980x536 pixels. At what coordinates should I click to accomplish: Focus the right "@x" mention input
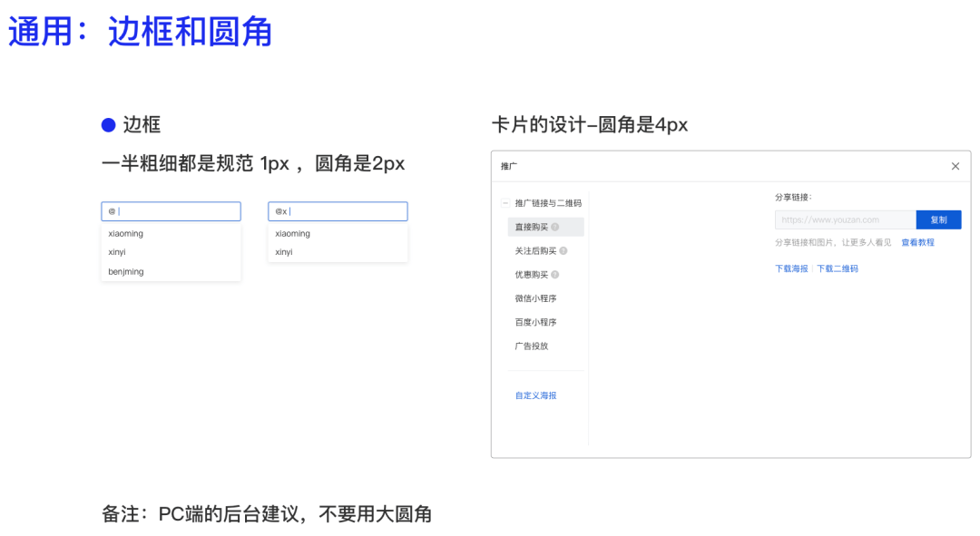(x=338, y=211)
